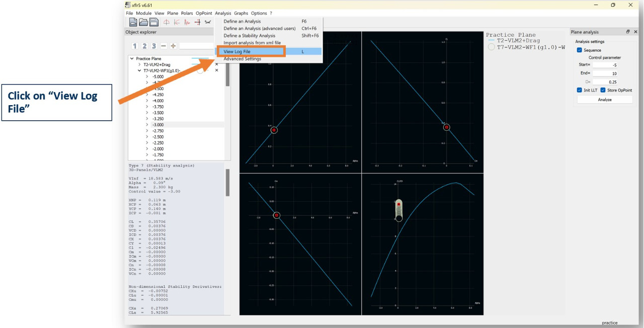Choose Define a Stability Analysis
This screenshot has height=328, width=644.
pyautogui.click(x=249, y=36)
